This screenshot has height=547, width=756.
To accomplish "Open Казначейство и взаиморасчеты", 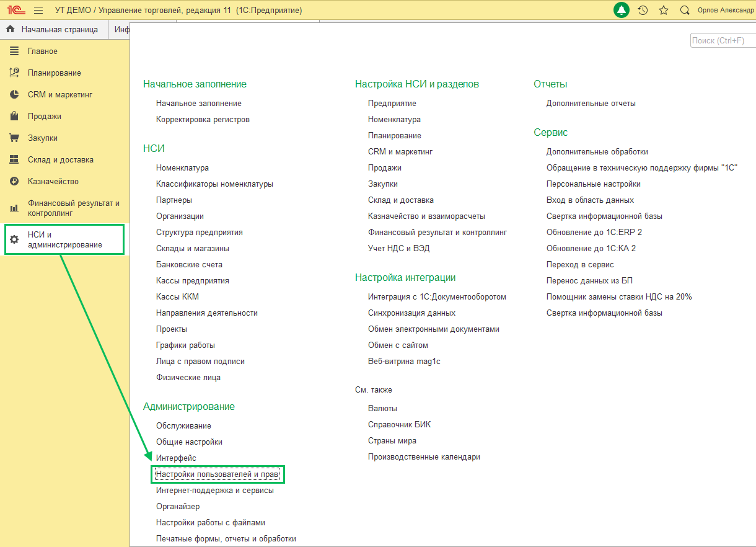I will 426,216.
